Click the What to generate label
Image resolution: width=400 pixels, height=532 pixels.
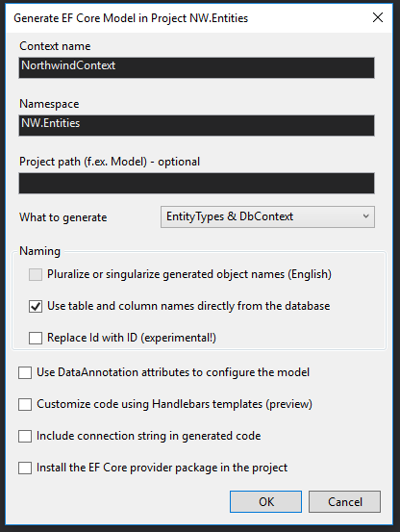[x=63, y=217]
